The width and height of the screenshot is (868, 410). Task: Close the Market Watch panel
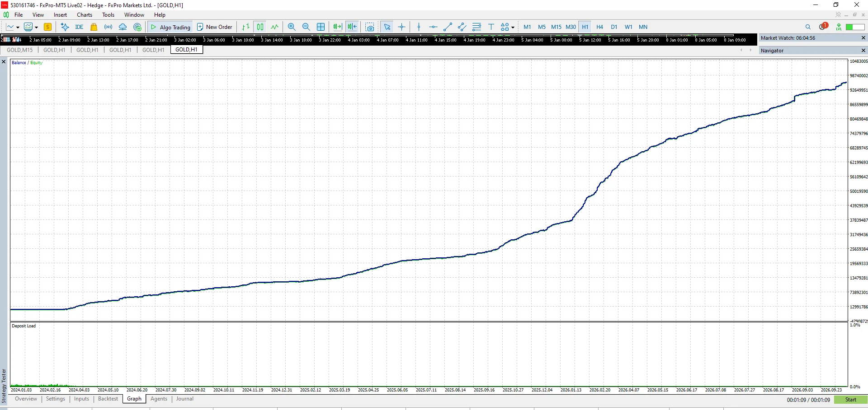863,38
